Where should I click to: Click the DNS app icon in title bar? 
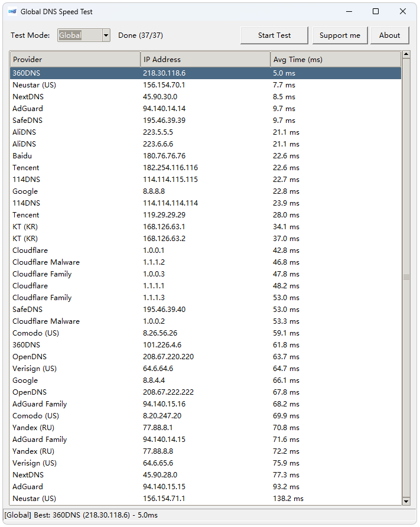[x=12, y=11]
